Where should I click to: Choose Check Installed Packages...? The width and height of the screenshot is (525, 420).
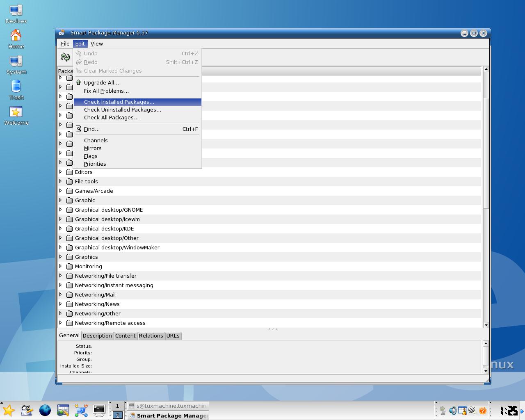click(137, 102)
